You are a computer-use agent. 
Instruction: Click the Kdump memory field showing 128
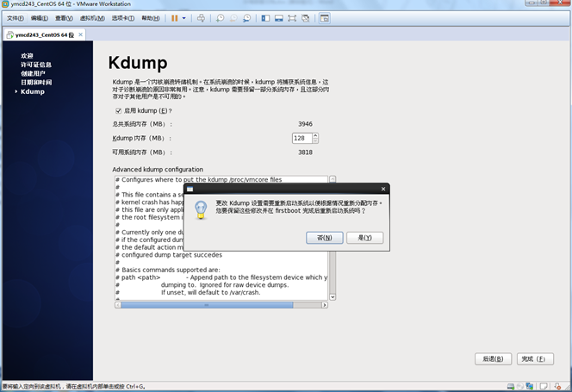click(x=302, y=139)
